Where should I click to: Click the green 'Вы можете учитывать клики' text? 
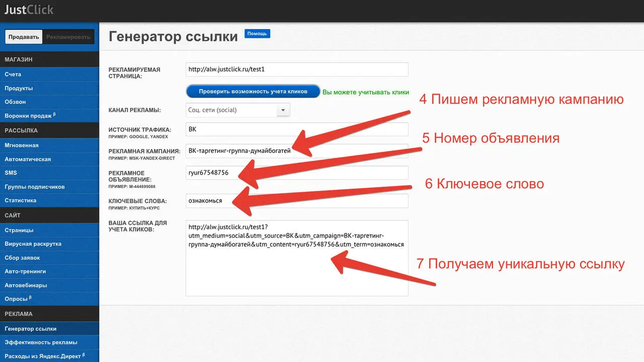(x=366, y=93)
